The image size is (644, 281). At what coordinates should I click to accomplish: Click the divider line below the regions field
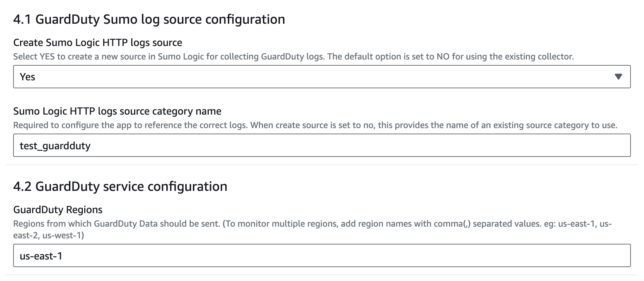tap(322, 275)
